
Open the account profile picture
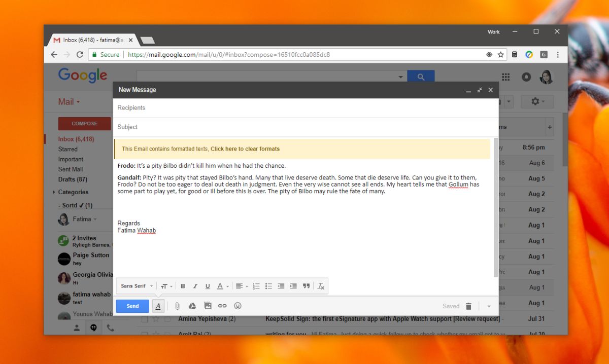(547, 77)
